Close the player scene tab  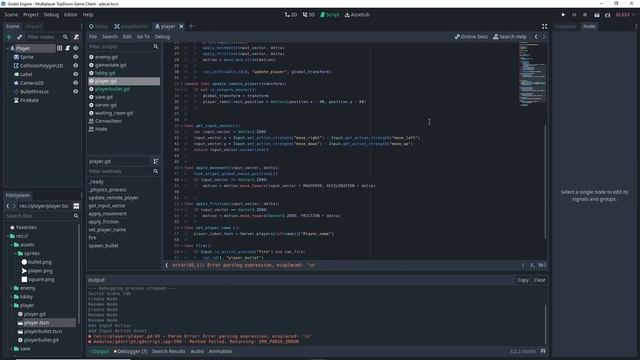(x=181, y=27)
